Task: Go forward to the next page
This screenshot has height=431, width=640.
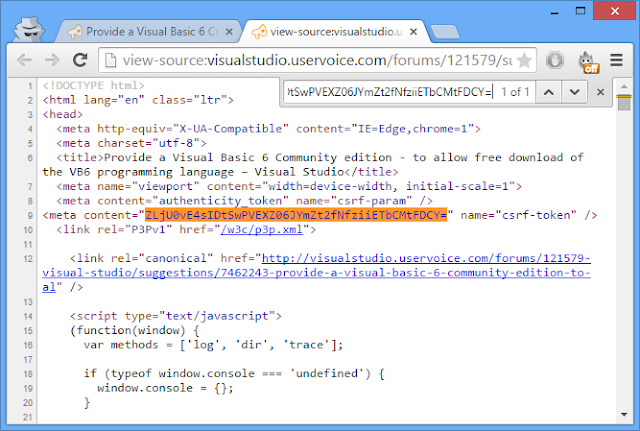Action: [52, 60]
